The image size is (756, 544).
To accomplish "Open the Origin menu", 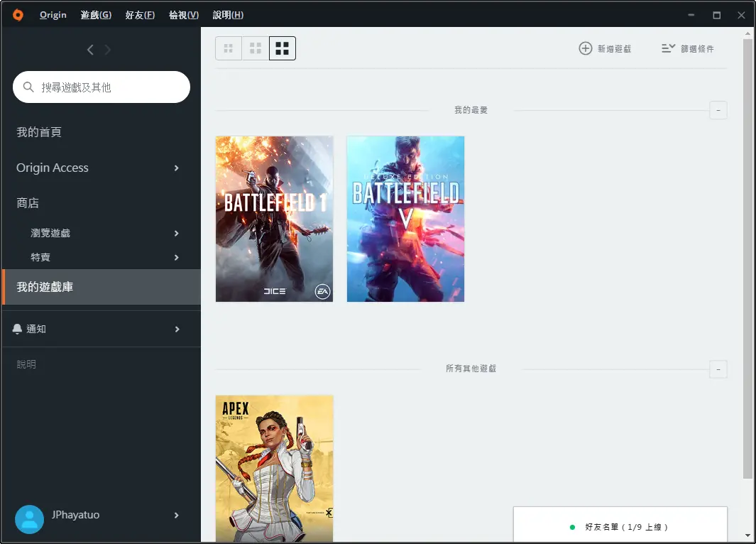I will tap(53, 15).
